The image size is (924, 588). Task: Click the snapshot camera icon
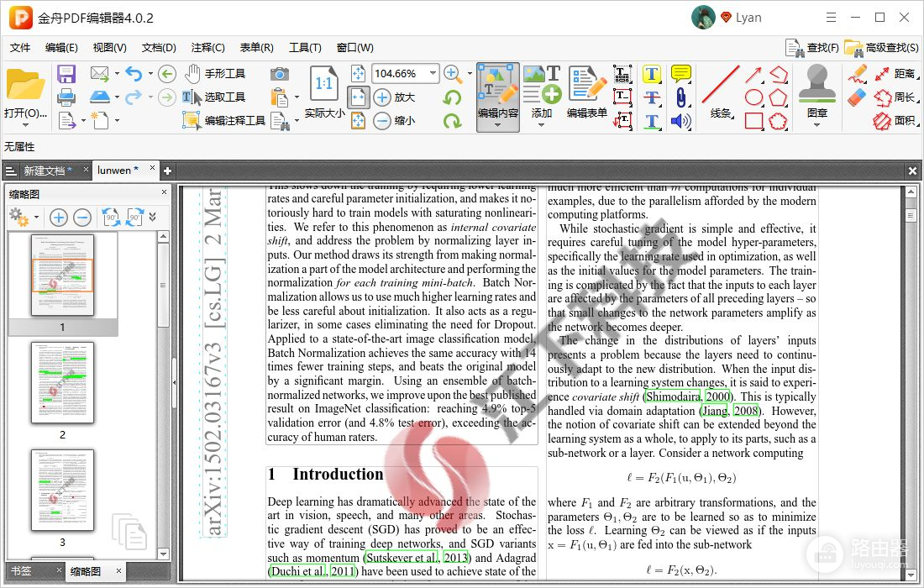click(x=280, y=74)
